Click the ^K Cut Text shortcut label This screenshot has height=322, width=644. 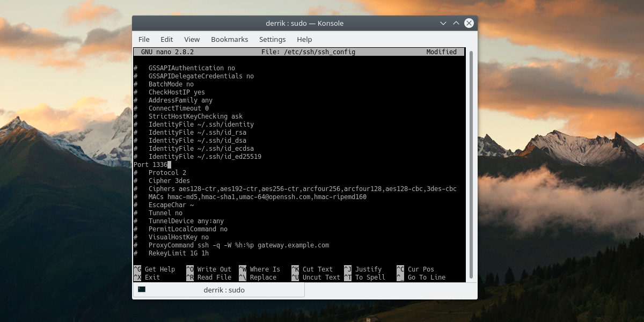pos(312,269)
